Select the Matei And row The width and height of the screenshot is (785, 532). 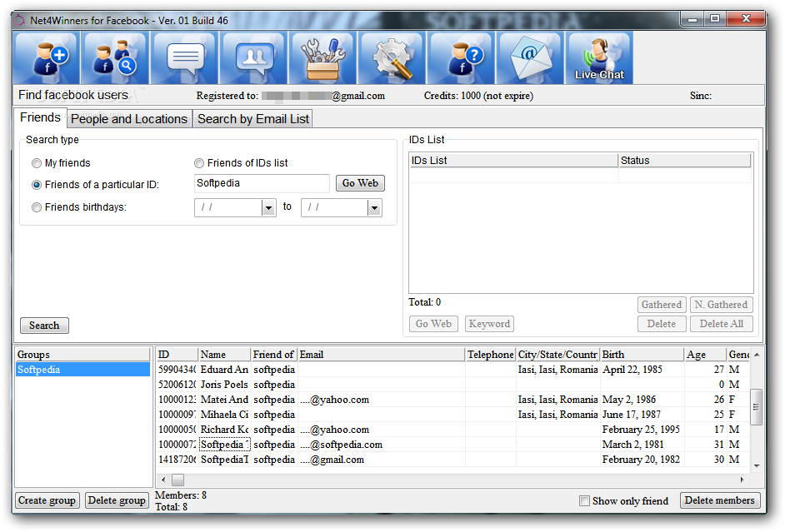tap(453, 400)
